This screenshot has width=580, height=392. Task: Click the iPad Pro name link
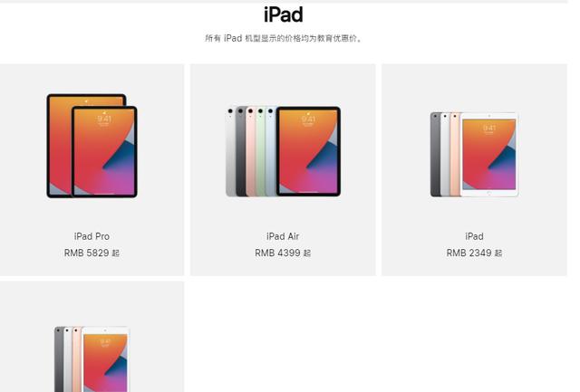[92, 236]
